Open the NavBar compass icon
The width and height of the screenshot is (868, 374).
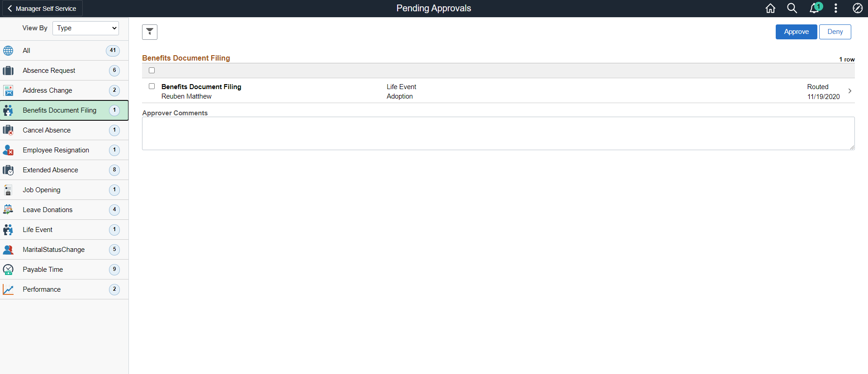click(858, 8)
